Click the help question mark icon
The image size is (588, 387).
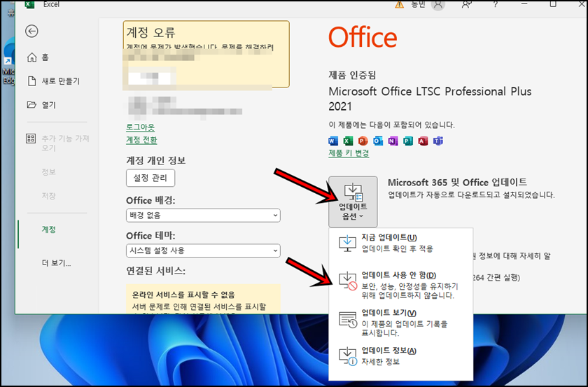tap(496, 4)
